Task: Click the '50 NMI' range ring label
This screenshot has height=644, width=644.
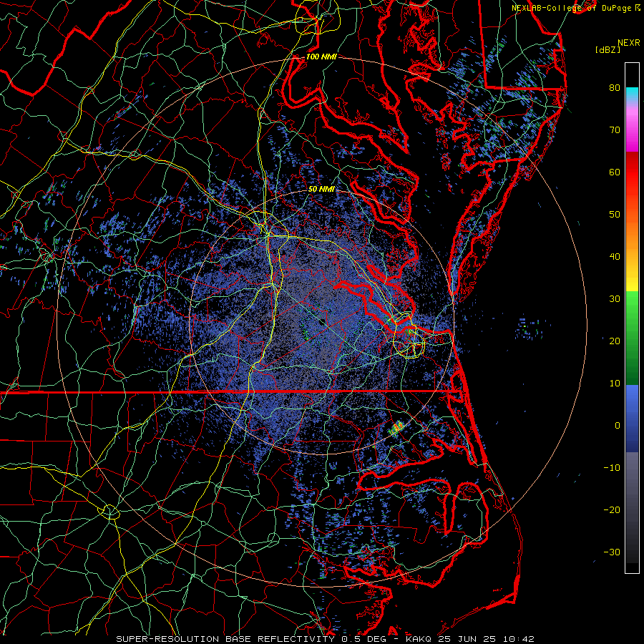Action: tap(321, 190)
